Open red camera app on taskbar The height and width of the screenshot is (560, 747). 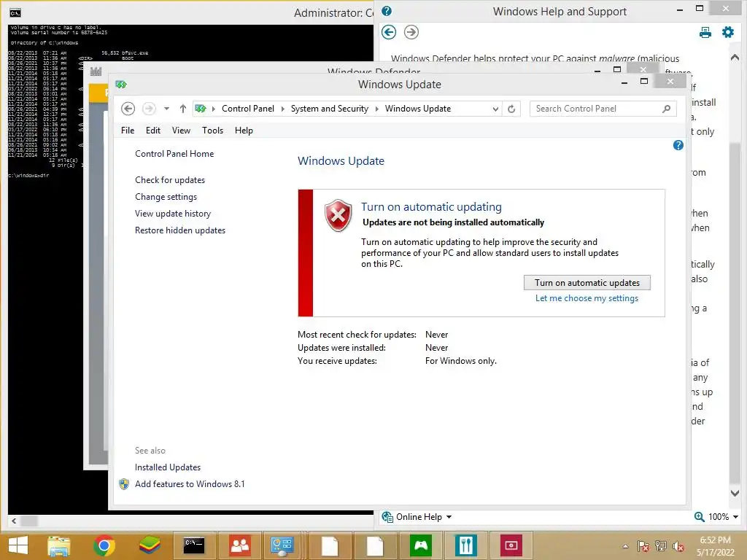(x=511, y=545)
